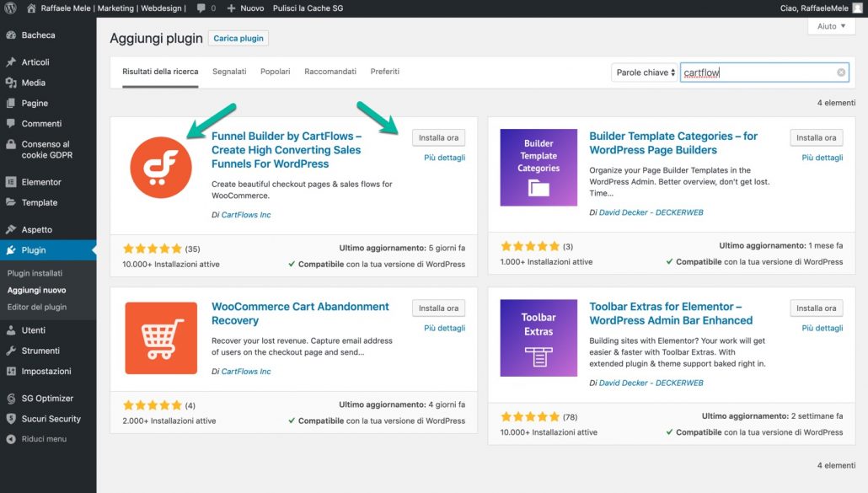The width and height of the screenshot is (868, 493).
Task: Click the Sucuri Security shield icon
Action: coord(11,419)
